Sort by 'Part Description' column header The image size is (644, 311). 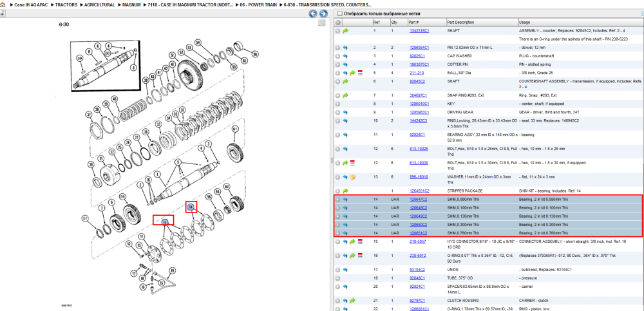click(482, 22)
